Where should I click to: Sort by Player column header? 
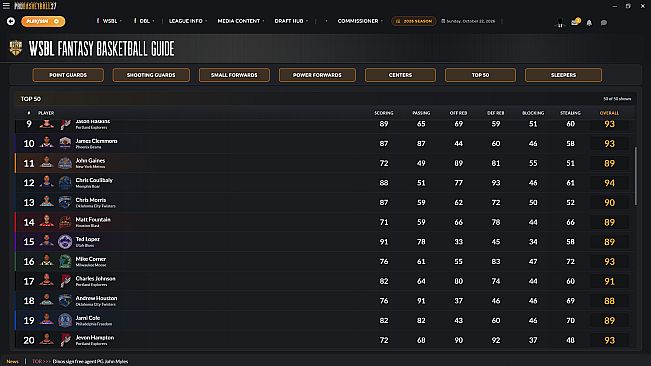[x=46, y=113]
